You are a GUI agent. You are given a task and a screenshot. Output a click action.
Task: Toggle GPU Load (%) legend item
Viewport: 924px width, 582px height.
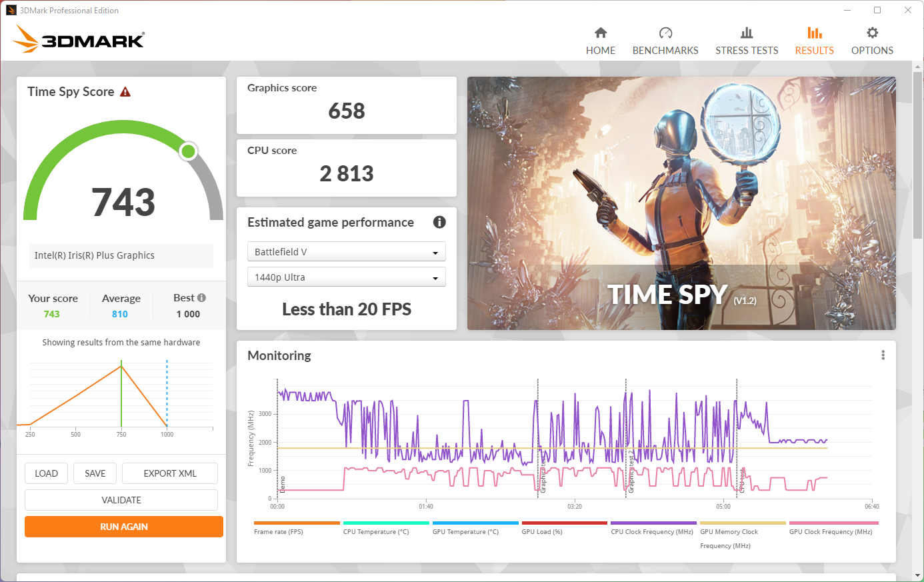(564, 527)
